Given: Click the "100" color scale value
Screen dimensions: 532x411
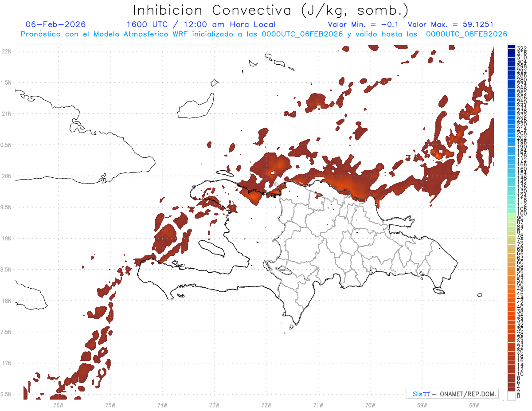Looking at the screenshot, I should pyautogui.click(x=522, y=214).
